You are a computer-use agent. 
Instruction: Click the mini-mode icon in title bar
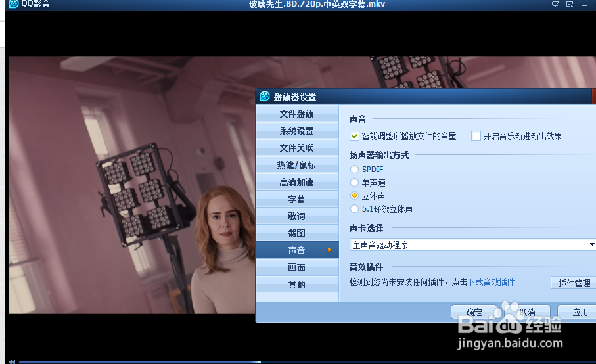click(570, 4)
